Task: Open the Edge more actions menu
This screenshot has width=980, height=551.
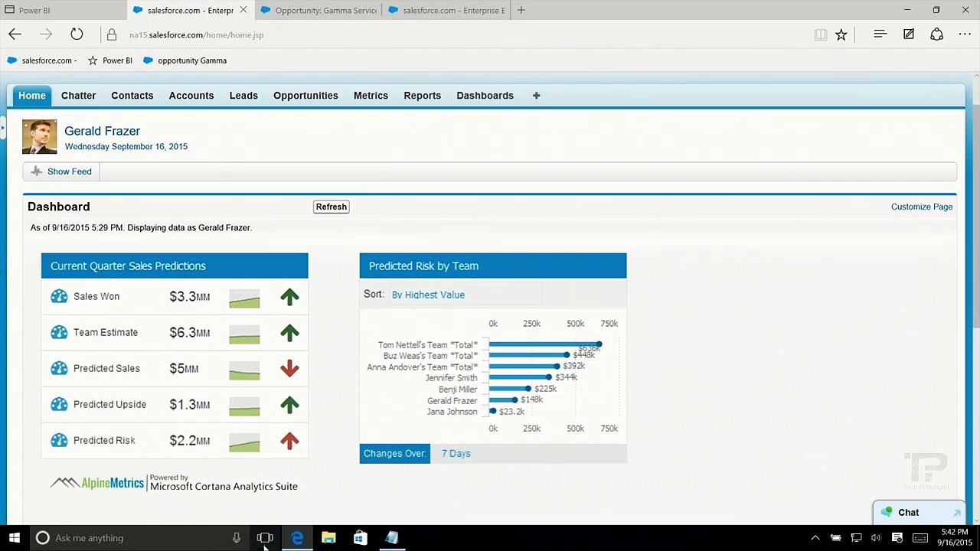Action: click(x=965, y=34)
